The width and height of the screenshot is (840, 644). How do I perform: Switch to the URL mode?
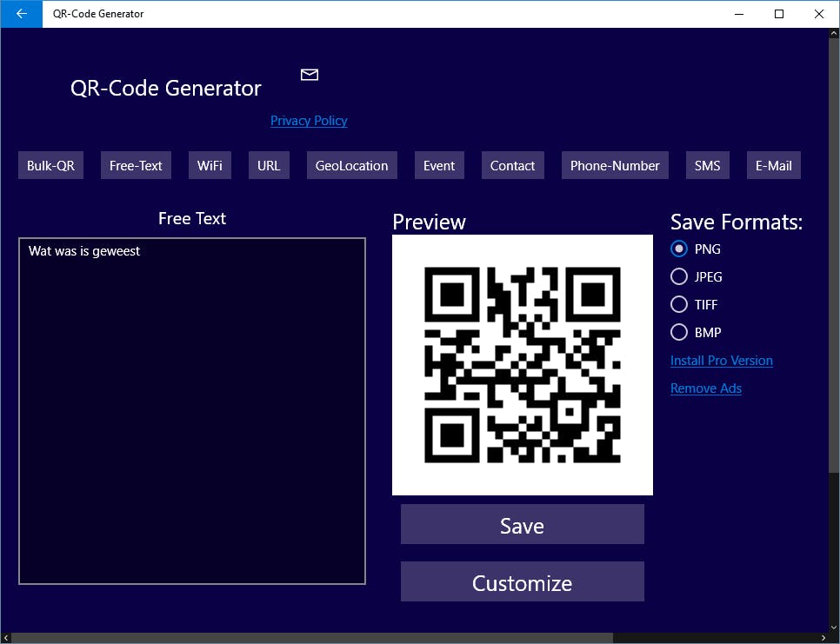coord(269,165)
